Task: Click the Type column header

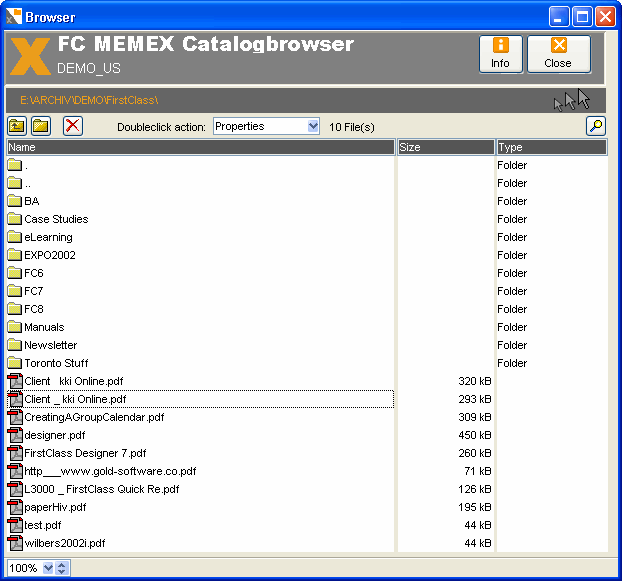Action: click(x=551, y=147)
